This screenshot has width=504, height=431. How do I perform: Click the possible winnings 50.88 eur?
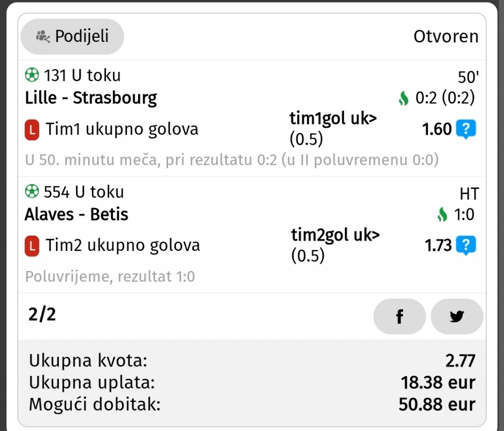437,405
